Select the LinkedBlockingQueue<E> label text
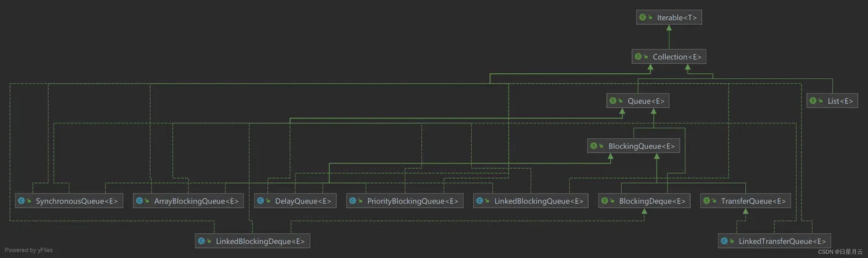 click(539, 202)
